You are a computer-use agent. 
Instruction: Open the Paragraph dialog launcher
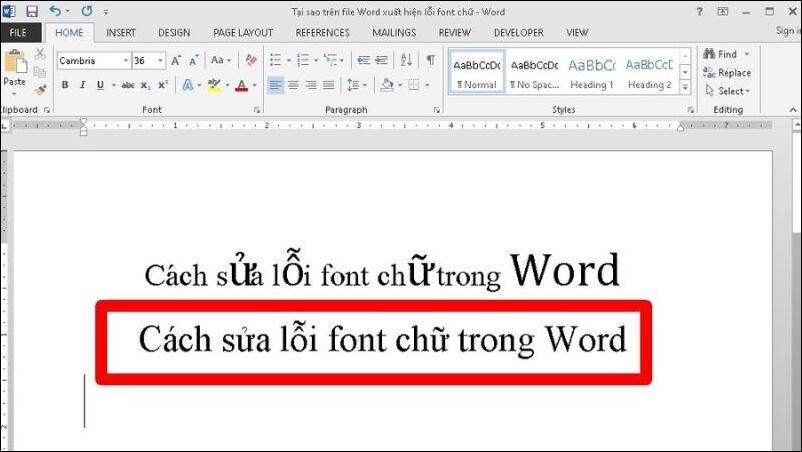click(x=436, y=110)
